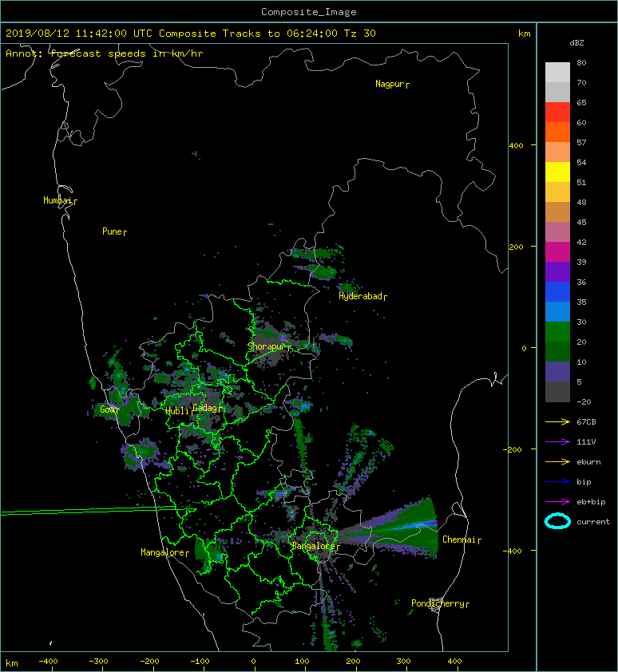Click the -100 tick on the horizontal axis
The width and height of the screenshot is (618, 672).
click(x=200, y=662)
